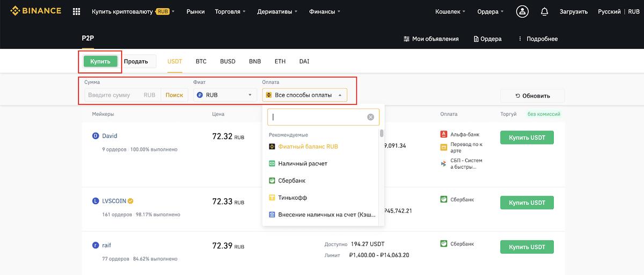The height and width of the screenshot is (275, 644).
Task: Click the Загрузить header link
Action: tap(574, 11)
